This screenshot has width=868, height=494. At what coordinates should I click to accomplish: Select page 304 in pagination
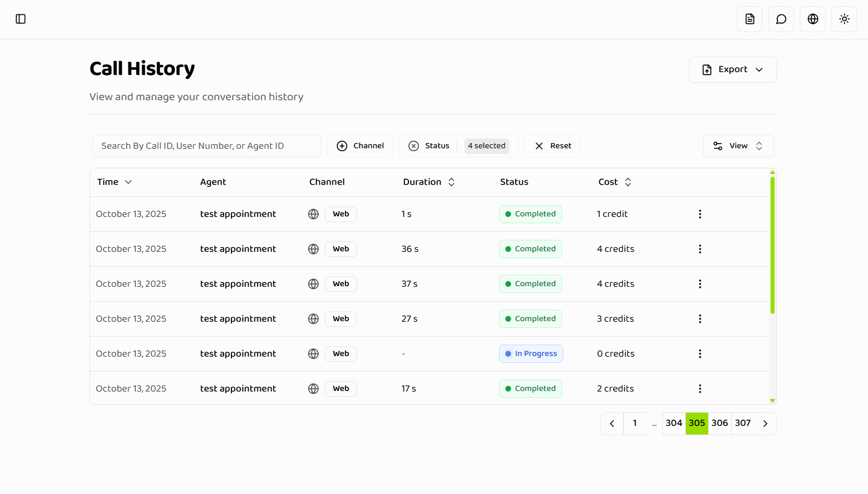click(x=674, y=423)
